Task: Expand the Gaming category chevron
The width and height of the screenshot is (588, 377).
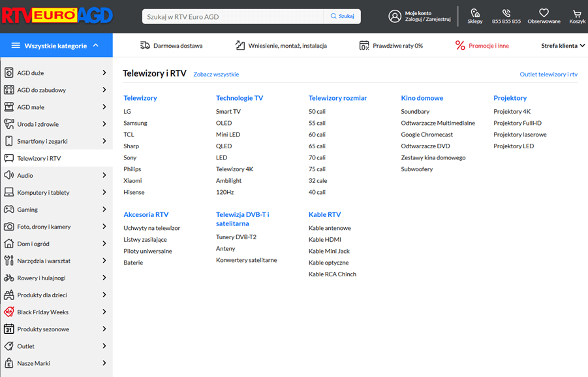Action: (104, 210)
